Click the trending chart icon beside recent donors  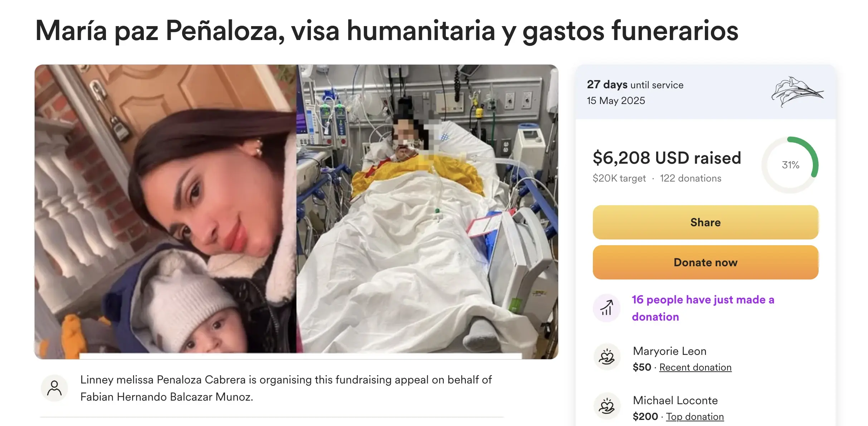[x=607, y=308]
